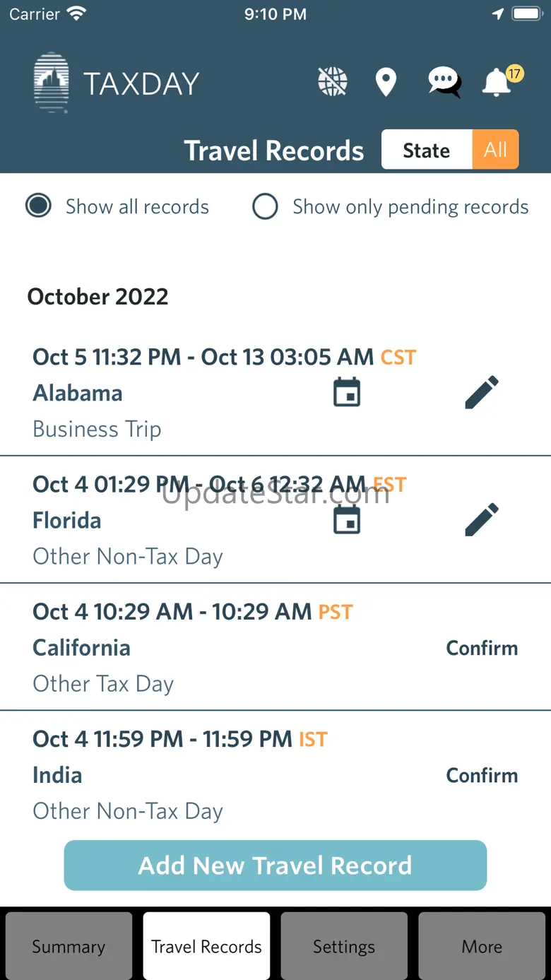Open the location pin icon
The image size is (551, 980).
(x=386, y=83)
